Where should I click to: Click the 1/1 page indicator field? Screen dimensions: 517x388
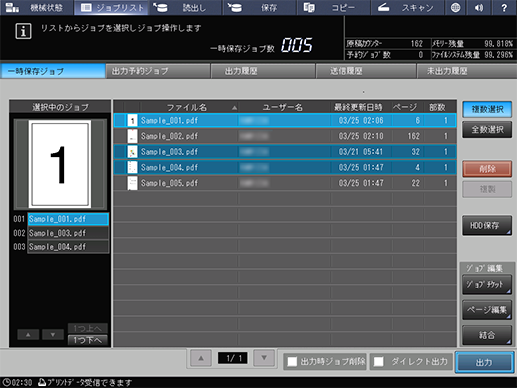(232, 358)
